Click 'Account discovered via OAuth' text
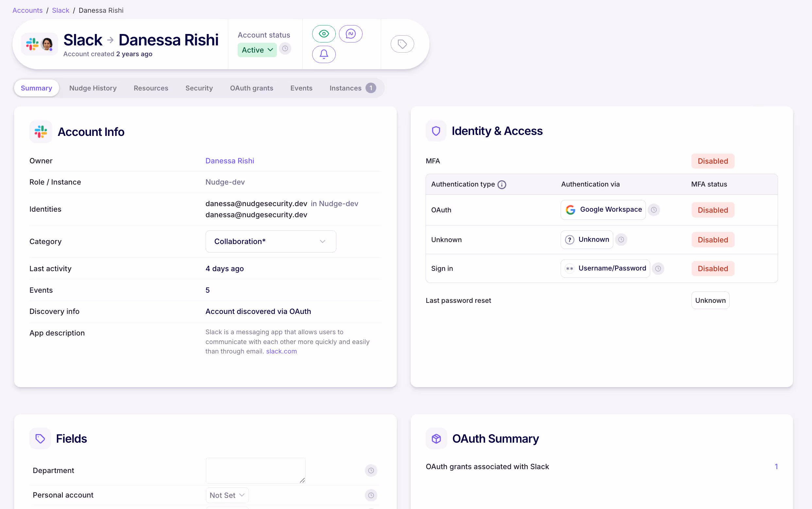Image resolution: width=812 pixels, height=509 pixels. (x=258, y=311)
